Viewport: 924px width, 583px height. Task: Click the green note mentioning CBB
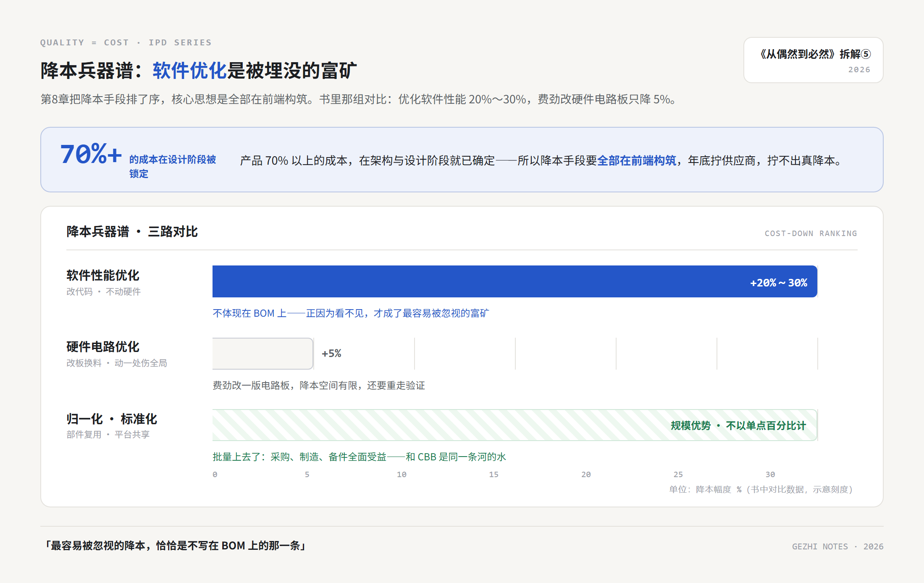pyautogui.click(x=359, y=457)
